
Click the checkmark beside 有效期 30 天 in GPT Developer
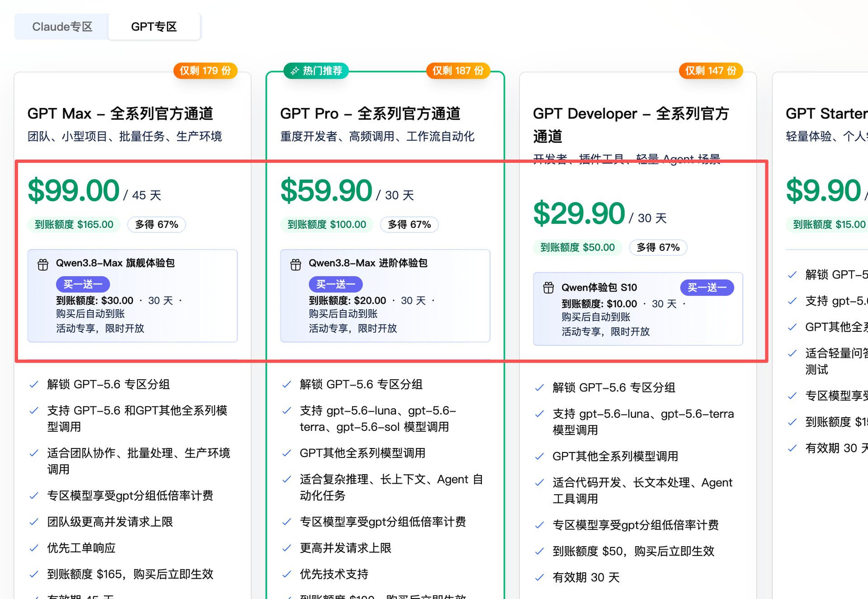click(x=539, y=578)
